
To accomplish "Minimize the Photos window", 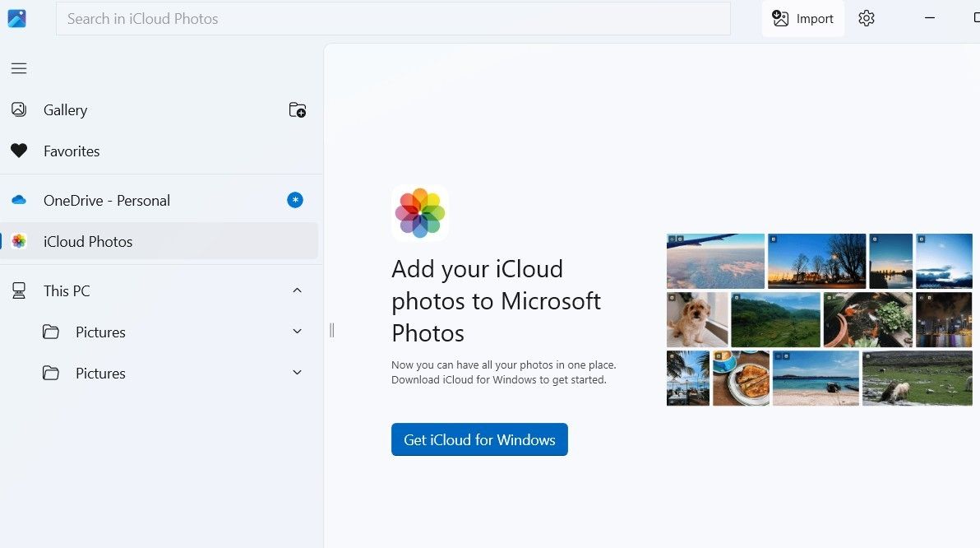I will 930,19.
